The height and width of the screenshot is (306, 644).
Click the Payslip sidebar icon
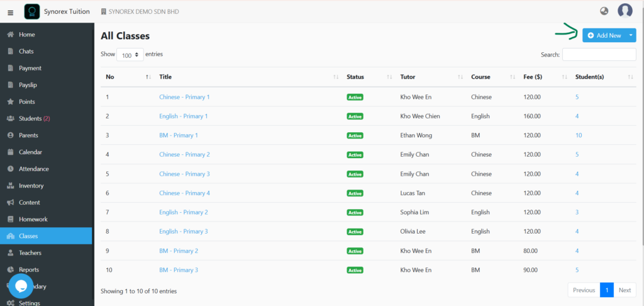coord(11,85)
